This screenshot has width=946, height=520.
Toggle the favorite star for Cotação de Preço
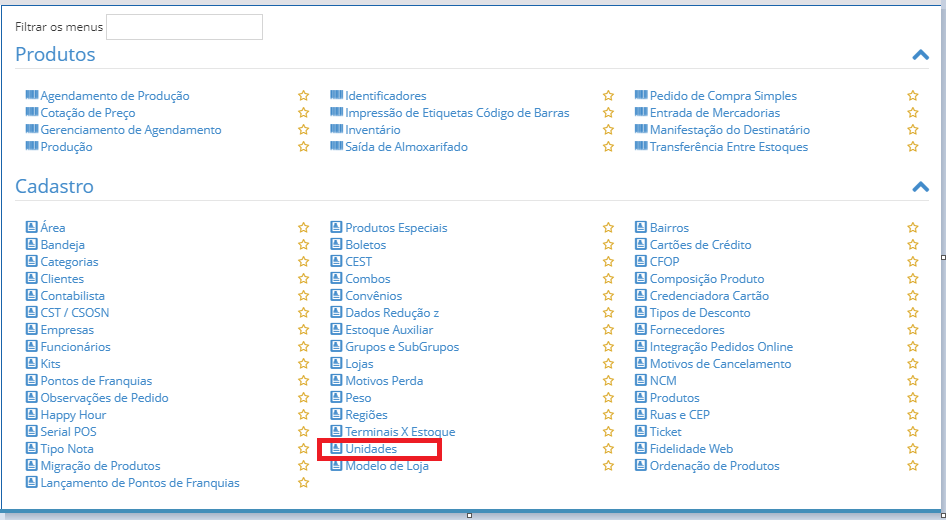303,112
